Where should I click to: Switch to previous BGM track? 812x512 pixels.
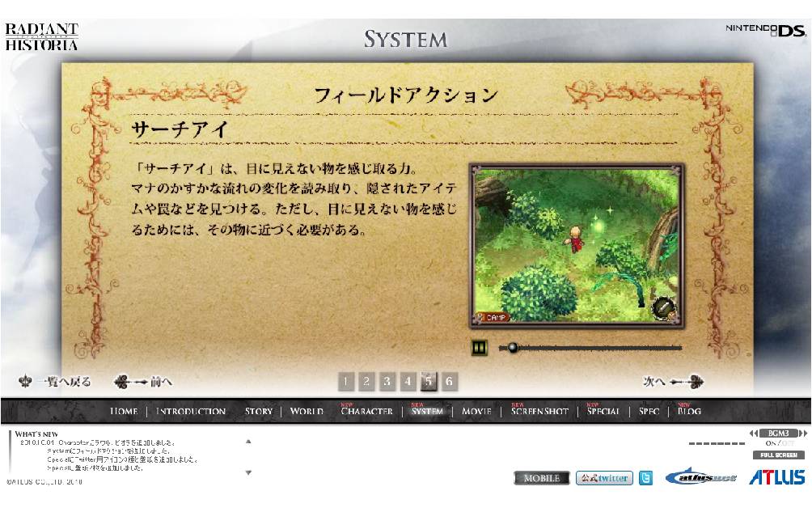click(x=754, y=434)
